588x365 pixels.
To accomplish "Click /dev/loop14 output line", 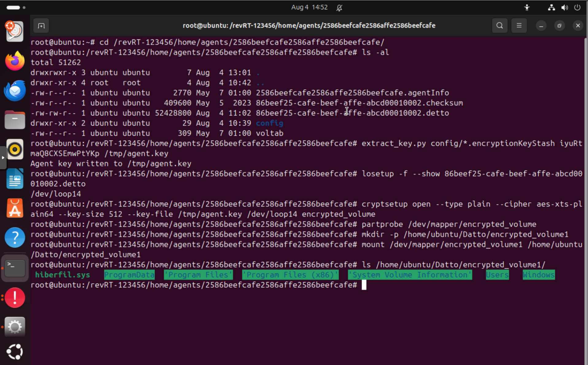I will (56, 194).
